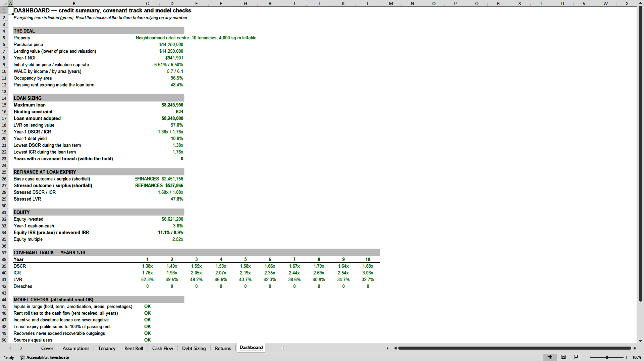Open the Cover sheet tab
This screenshot has width=644, height=361.
point(47,348)
